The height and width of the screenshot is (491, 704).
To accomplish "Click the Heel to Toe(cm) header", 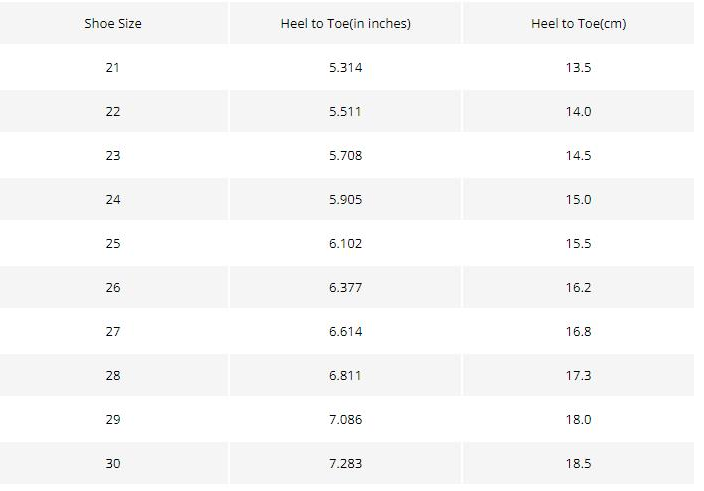I will 578,23.
